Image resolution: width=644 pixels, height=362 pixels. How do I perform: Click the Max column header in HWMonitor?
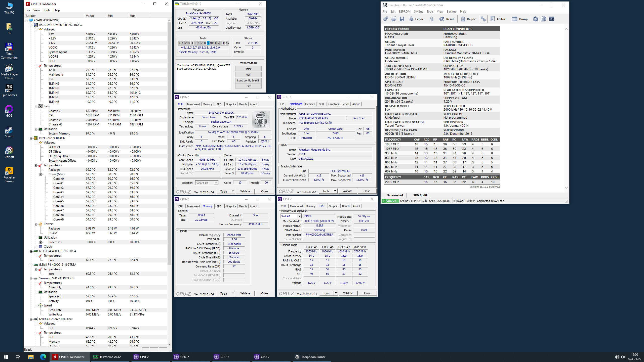pos(139,16)
